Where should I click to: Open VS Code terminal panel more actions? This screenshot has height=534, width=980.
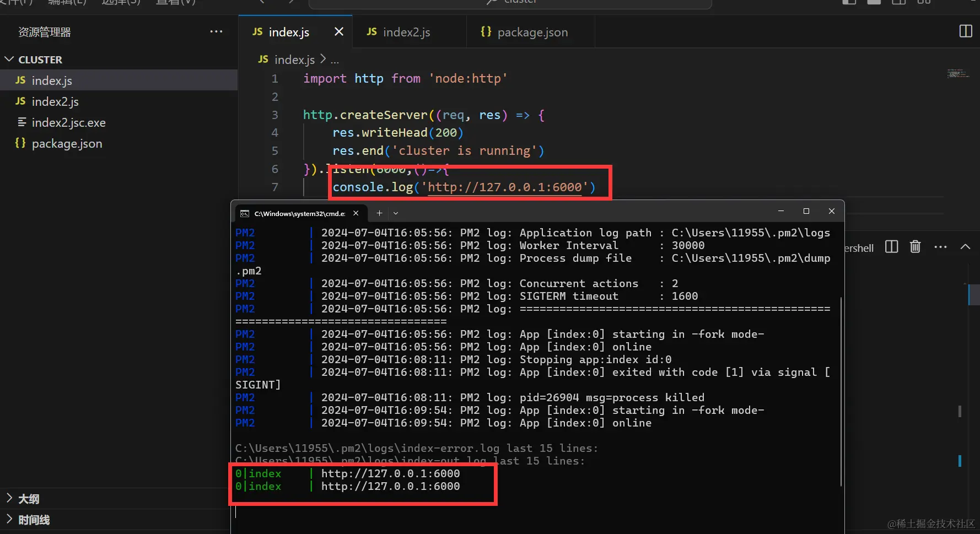point(940,247)
